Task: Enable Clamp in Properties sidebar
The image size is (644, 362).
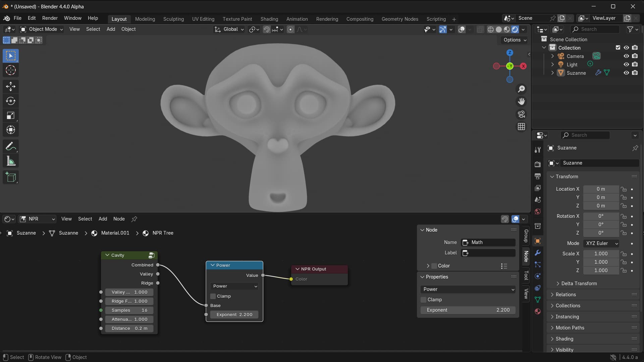Action: pyautogui.click(x=423, y=300)
